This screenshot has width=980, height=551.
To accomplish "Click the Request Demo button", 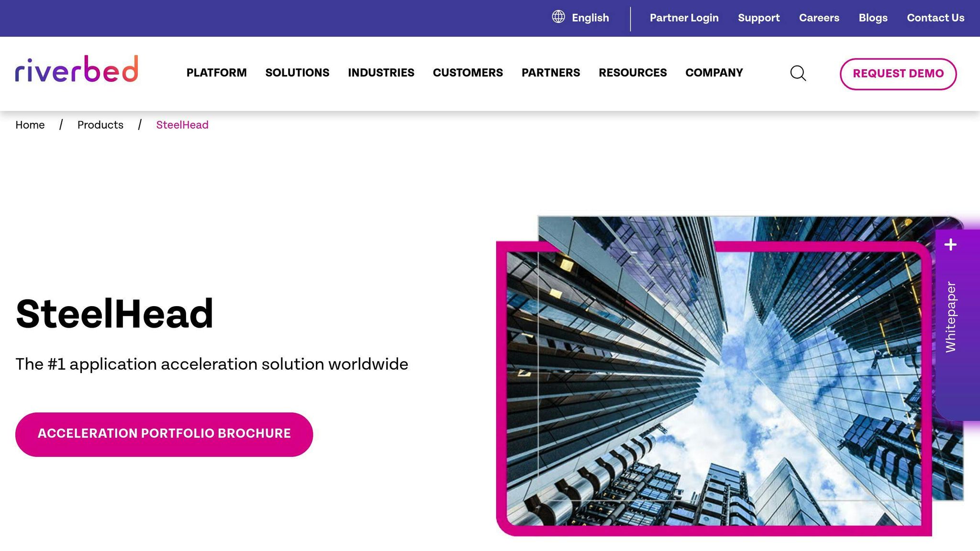I will (x=898, y=74).
